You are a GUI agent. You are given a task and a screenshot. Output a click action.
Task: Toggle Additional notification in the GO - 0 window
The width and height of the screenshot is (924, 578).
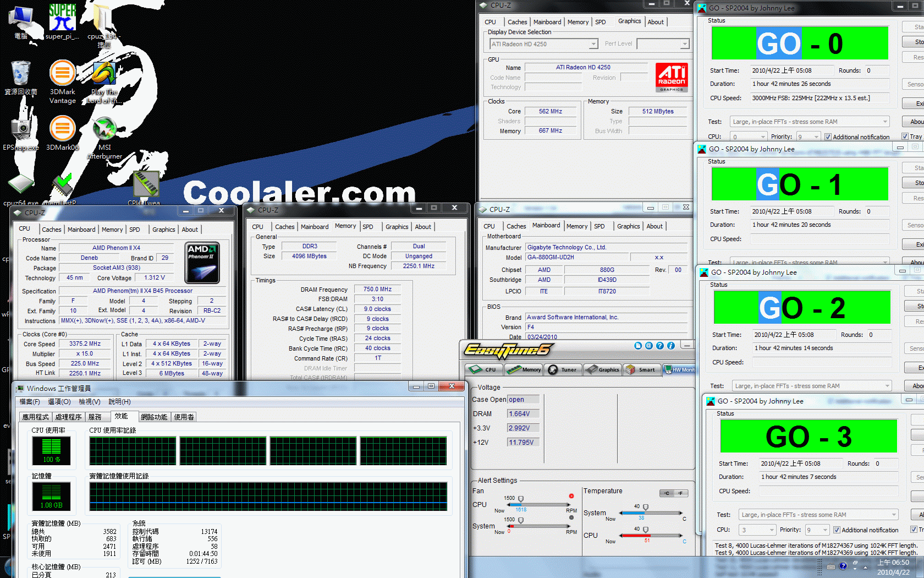point(857,137)
